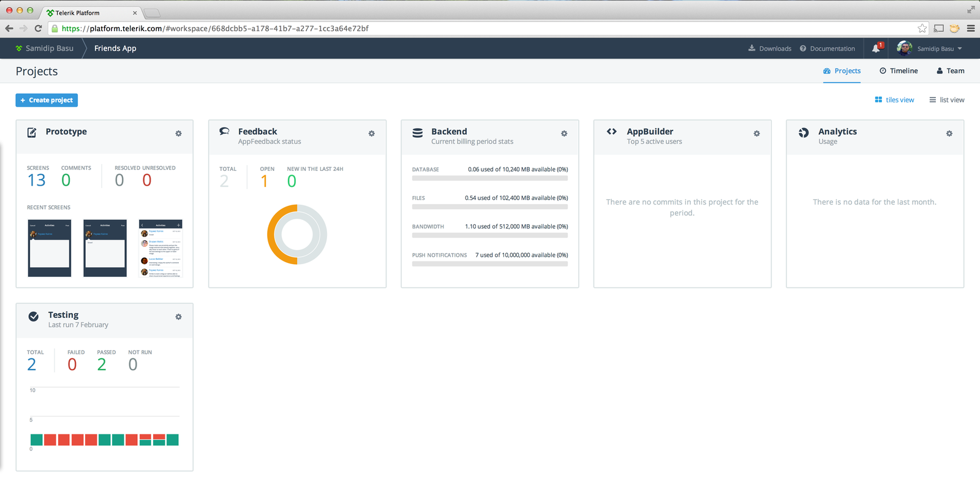Open the Backend card title
The image size is (980, 484).
pyautogui.click(x=449, y=132)
